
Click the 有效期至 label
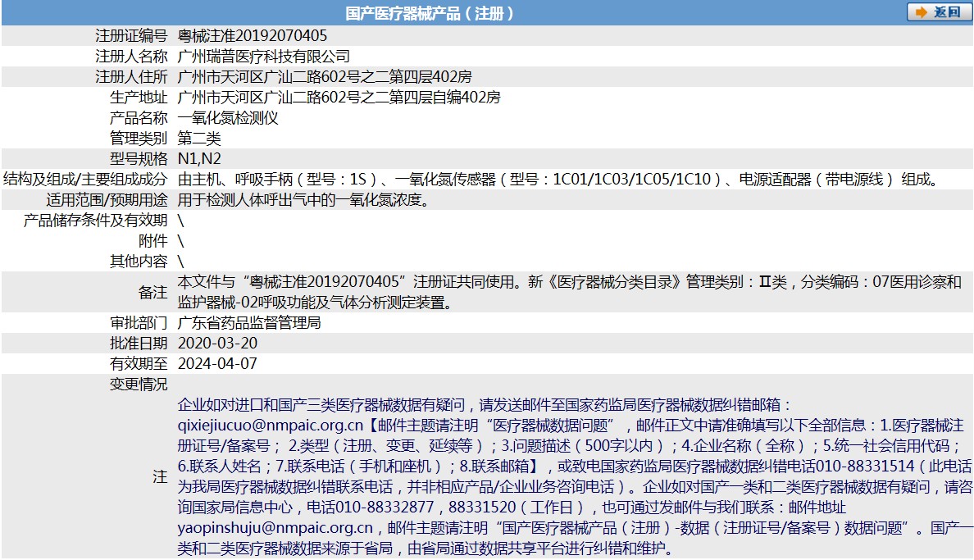[139, 363]
